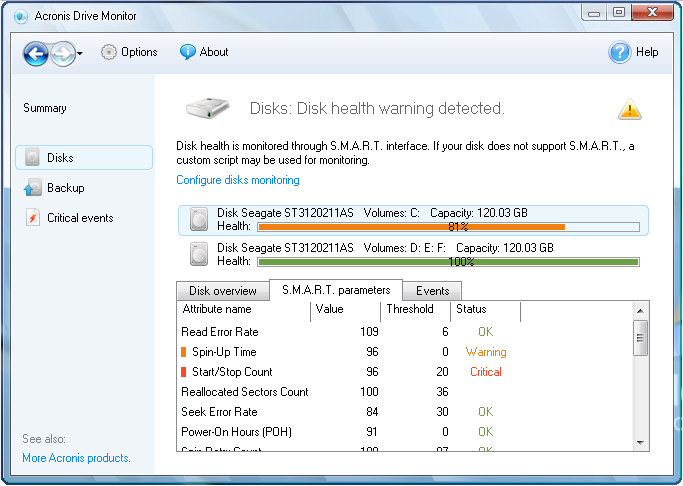
Task: Click the yellow warning triangle icon
Action: pos(629,109)
